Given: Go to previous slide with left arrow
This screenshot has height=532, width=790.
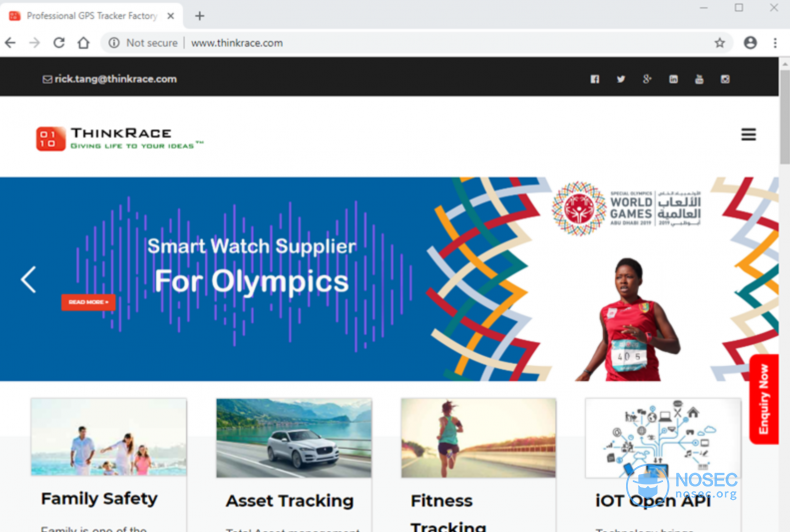Looking at the screenshot, I should 28,279.
